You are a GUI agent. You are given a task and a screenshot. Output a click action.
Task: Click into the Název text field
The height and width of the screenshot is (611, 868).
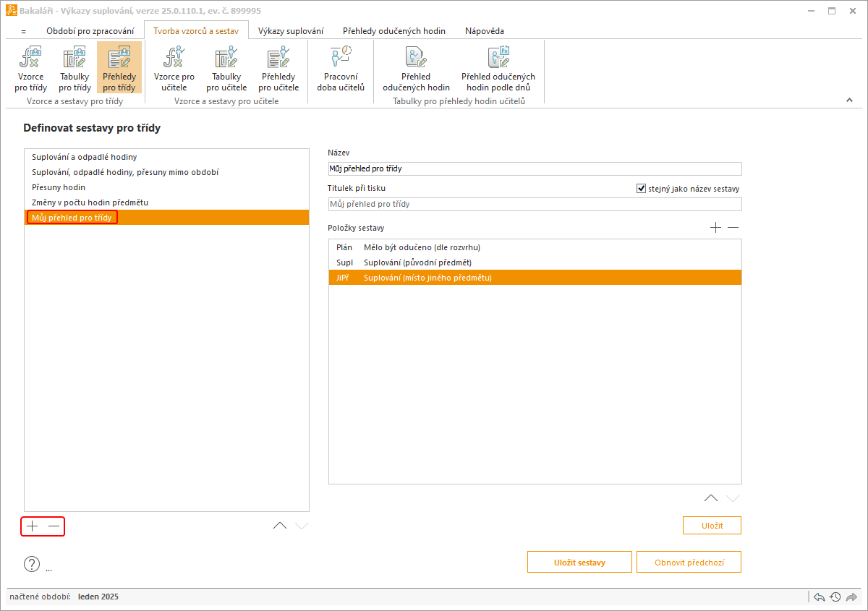pyautogui.click(x=535, y=168)
